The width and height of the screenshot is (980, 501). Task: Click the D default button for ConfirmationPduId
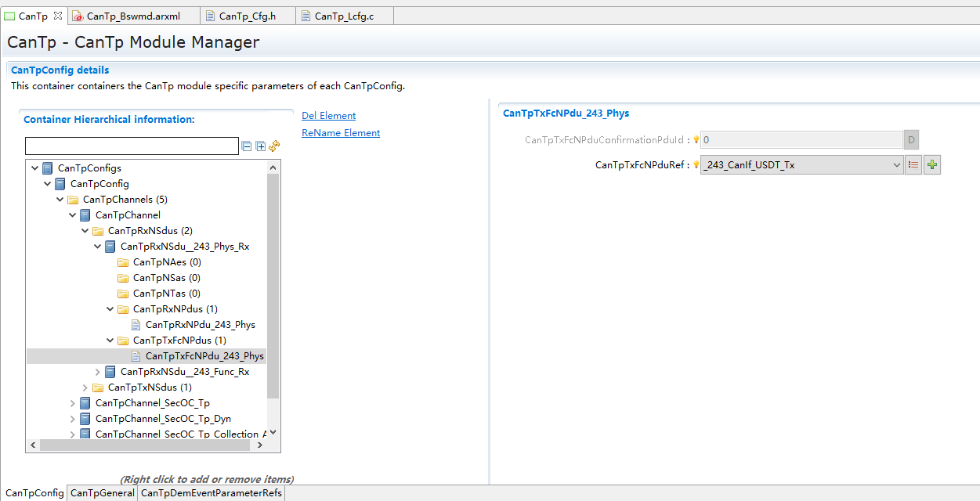911,140
